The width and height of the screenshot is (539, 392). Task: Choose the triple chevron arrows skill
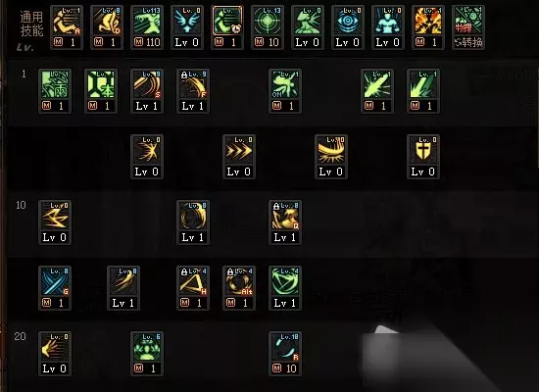[239, 151]
